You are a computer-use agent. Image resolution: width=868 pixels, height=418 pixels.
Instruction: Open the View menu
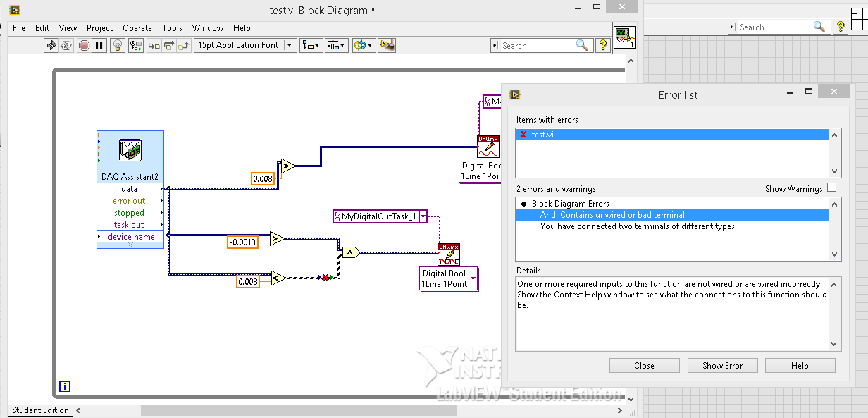(x=68, y=28)
